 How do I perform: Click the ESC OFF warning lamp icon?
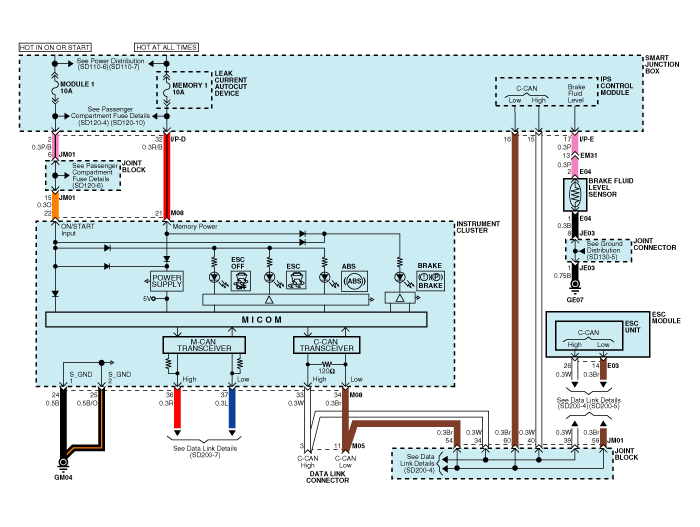241,281
